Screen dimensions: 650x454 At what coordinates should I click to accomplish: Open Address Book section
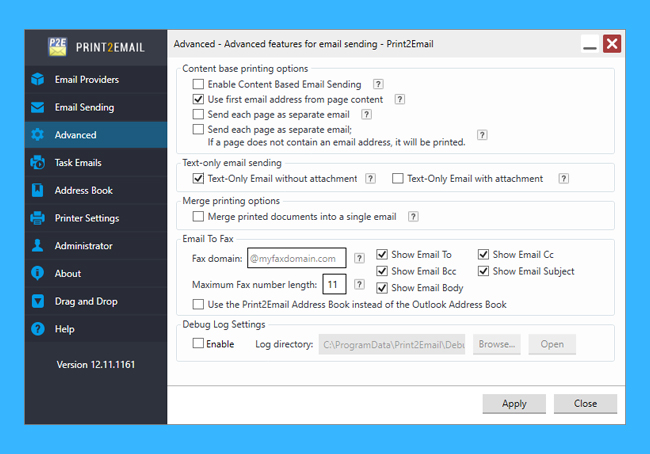tap(96, 190)
